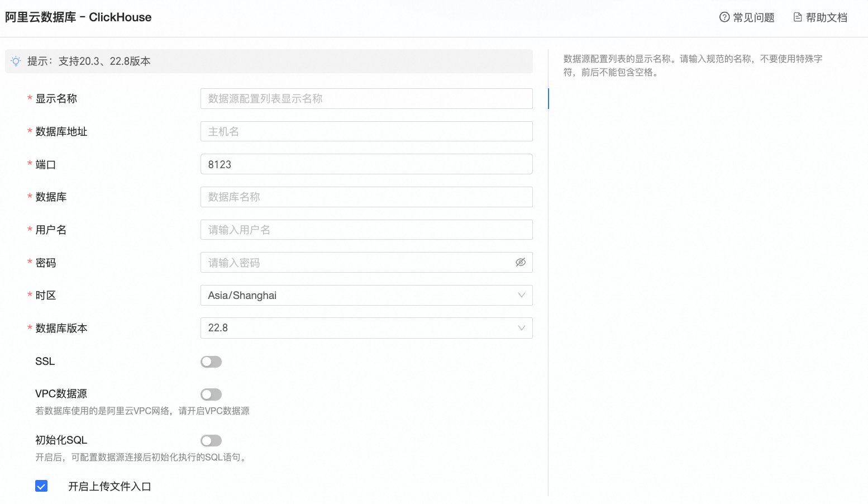Click the hint 开启后，可配置数据源连接后初始化执行的SQL语句
Viewport: 868px width, 504px height.
141,457
